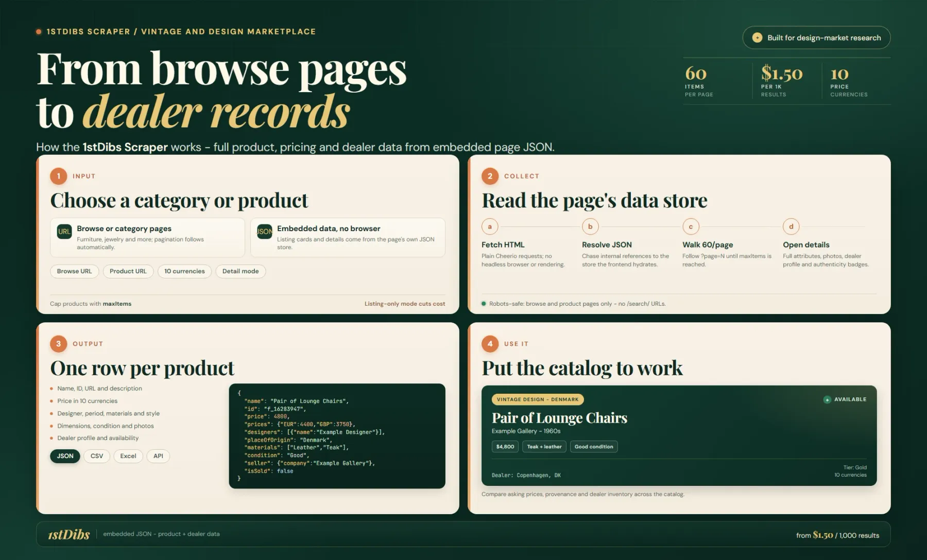Click the Detail mode pill
Viewport: 927px width, 560px height.
241,271
